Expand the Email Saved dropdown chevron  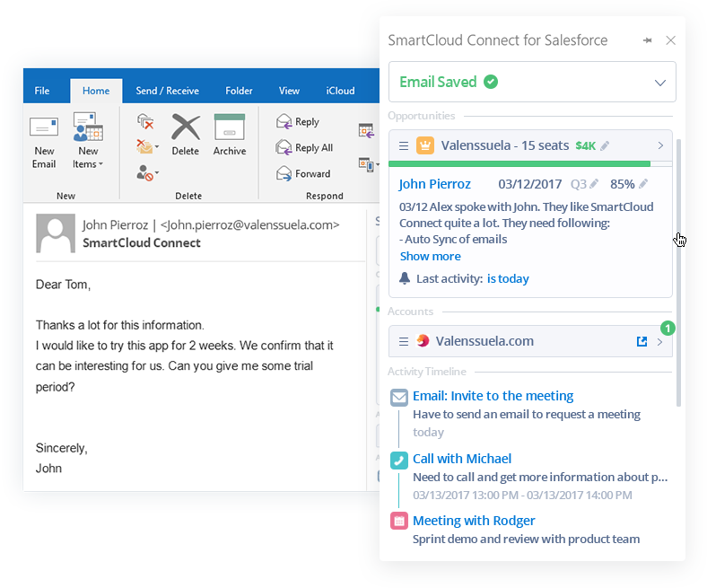pos(660,83)
